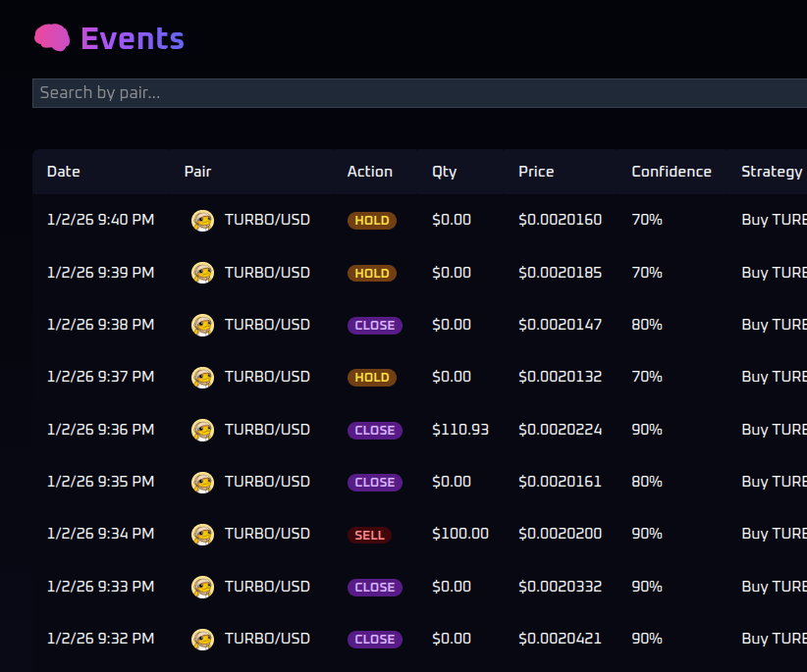Sort by the Price column header

(536, 172)
